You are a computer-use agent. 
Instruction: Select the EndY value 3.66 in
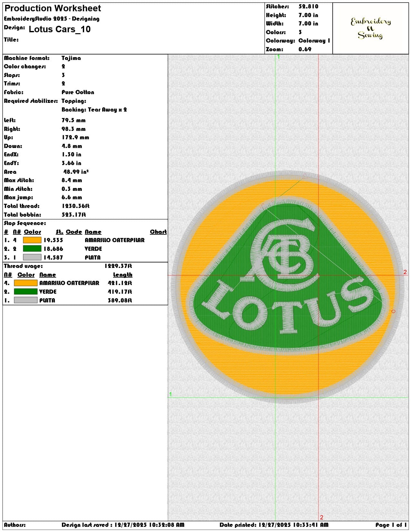coord(71,163)
